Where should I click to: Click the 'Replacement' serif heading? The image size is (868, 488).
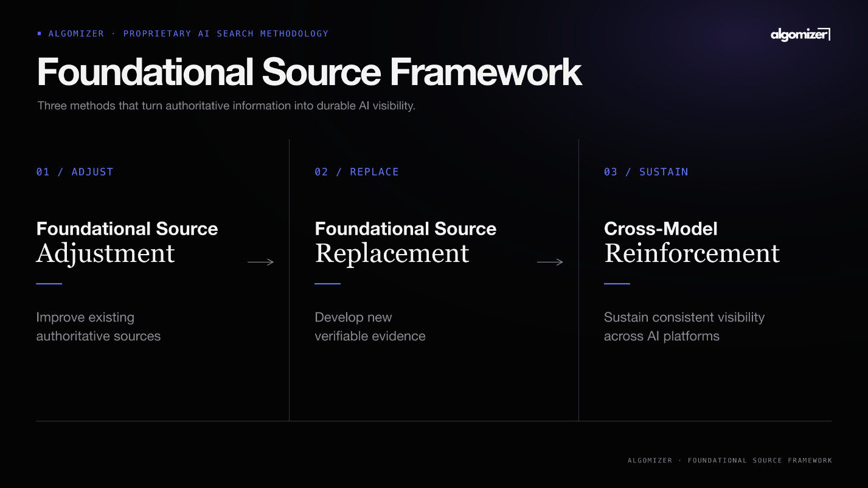392,253
